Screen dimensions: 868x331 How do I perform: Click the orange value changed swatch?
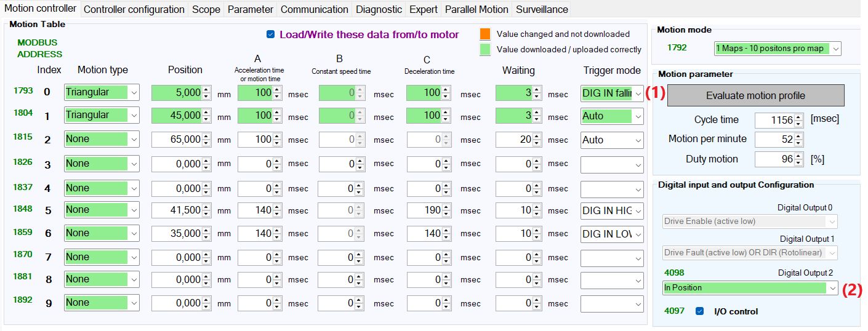click(x=485, y=34)
